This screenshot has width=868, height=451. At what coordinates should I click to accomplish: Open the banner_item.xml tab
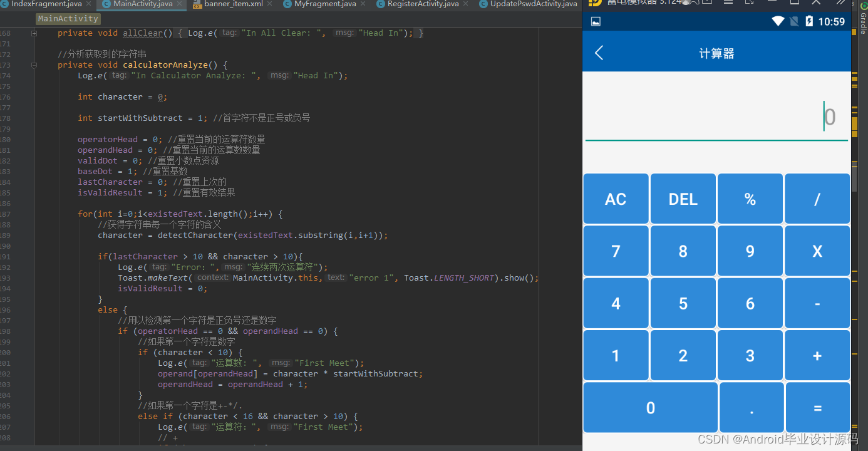(233, 4)
